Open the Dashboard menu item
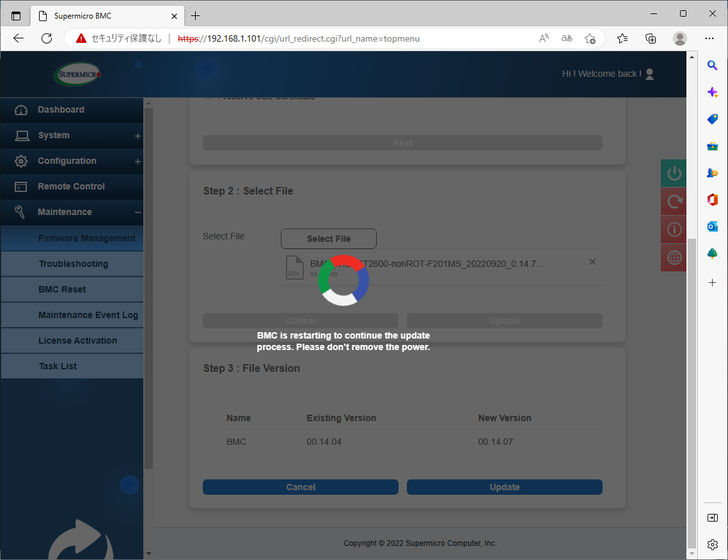 click(x=72, y=110)
